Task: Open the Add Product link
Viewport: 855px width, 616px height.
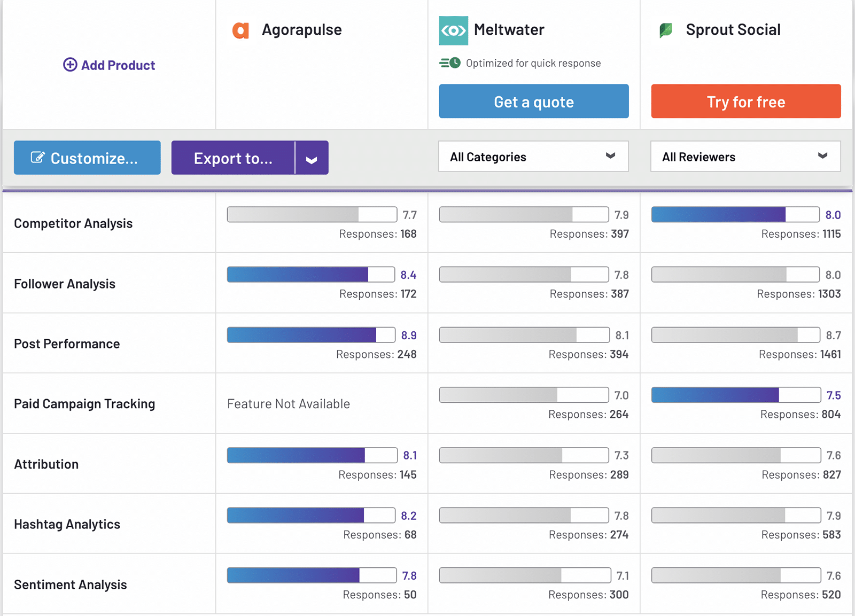Action: [118, 65]
